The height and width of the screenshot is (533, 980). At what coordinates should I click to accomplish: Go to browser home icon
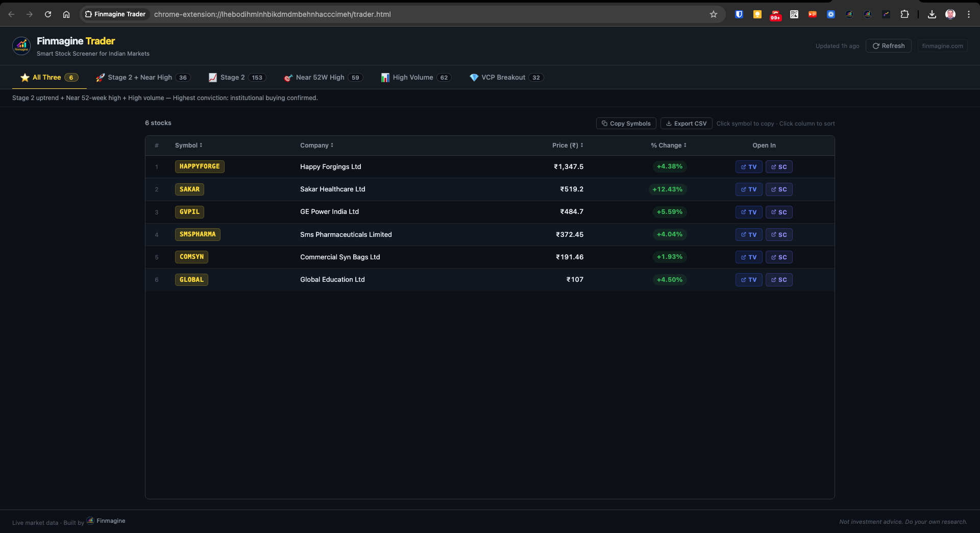click(x=66, y=14)
